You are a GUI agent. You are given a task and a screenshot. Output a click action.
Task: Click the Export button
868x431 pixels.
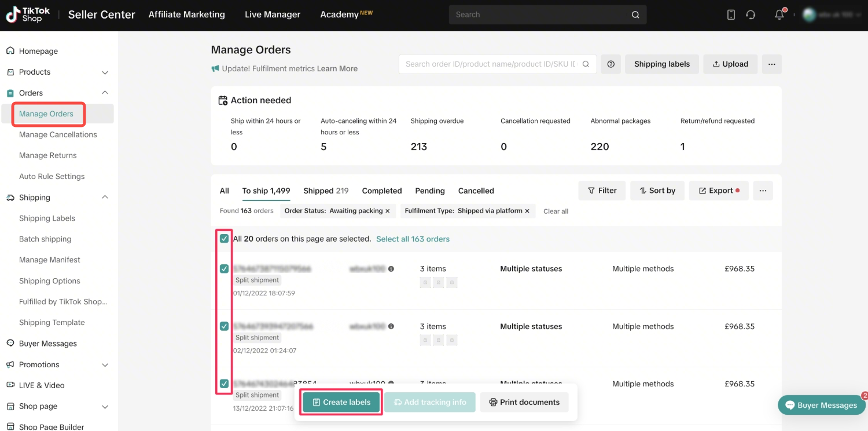(x=719, y=191)
